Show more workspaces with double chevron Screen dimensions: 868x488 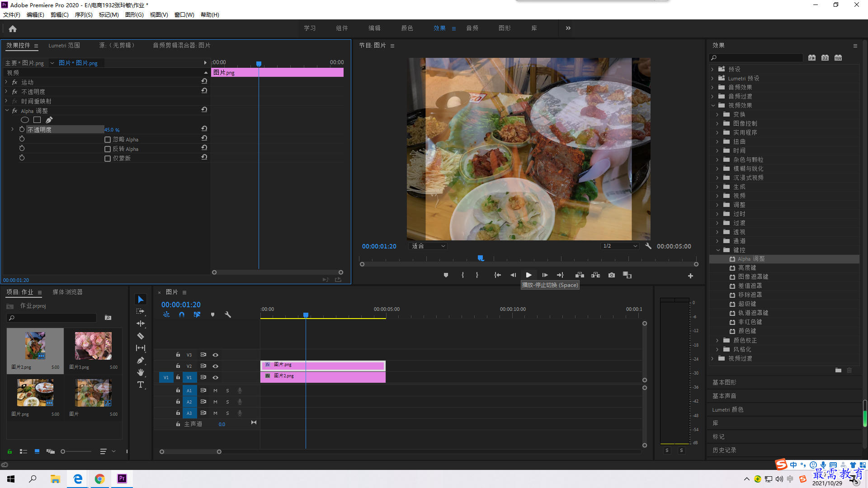(x=568, y=28)
